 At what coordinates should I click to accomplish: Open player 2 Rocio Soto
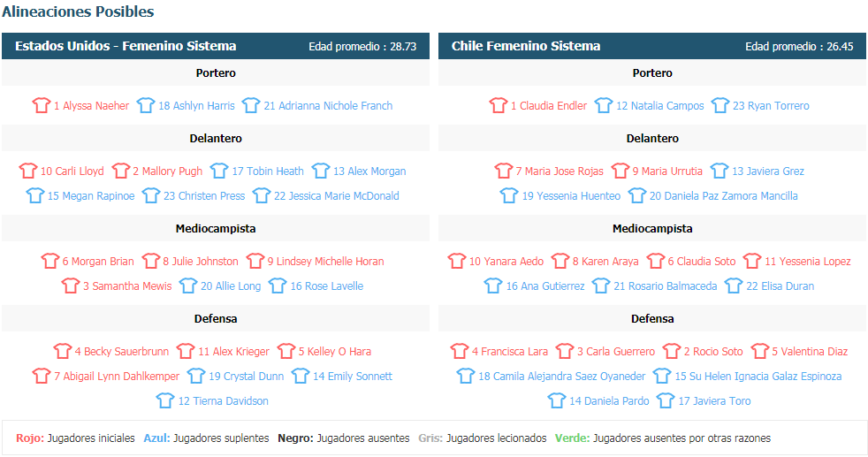pyautogui.click(x=713, y=351)
